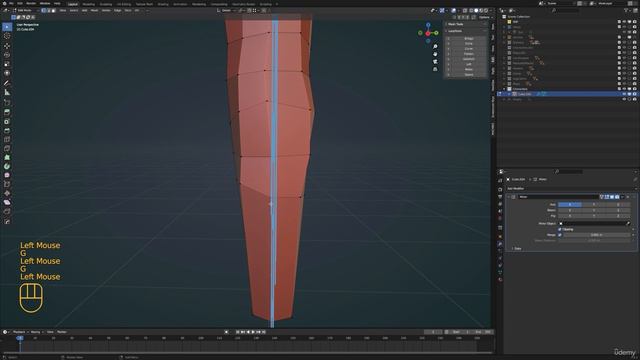Select the Measure tool
640x360 pixels.
point(7,93)
